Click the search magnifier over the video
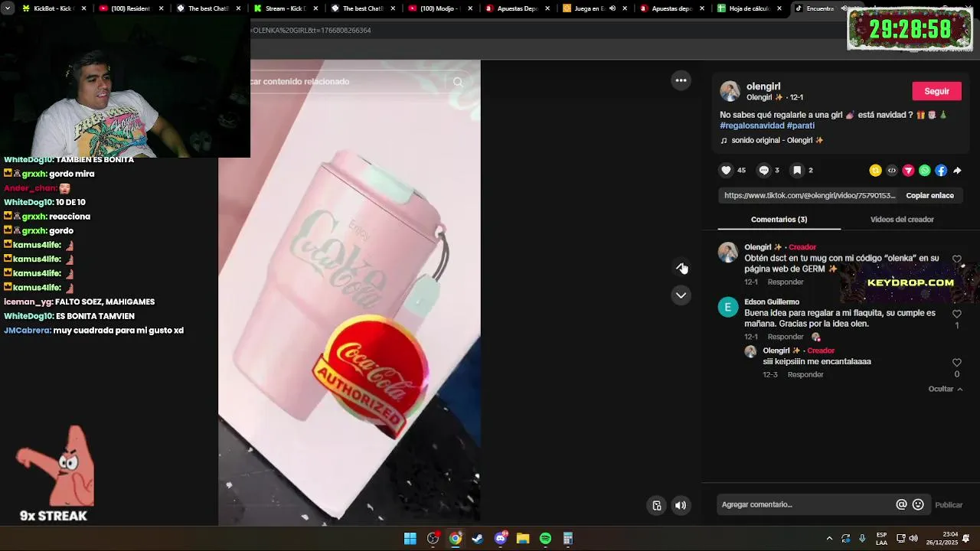Viewport: 980px width, 551px height. point(458,82)
